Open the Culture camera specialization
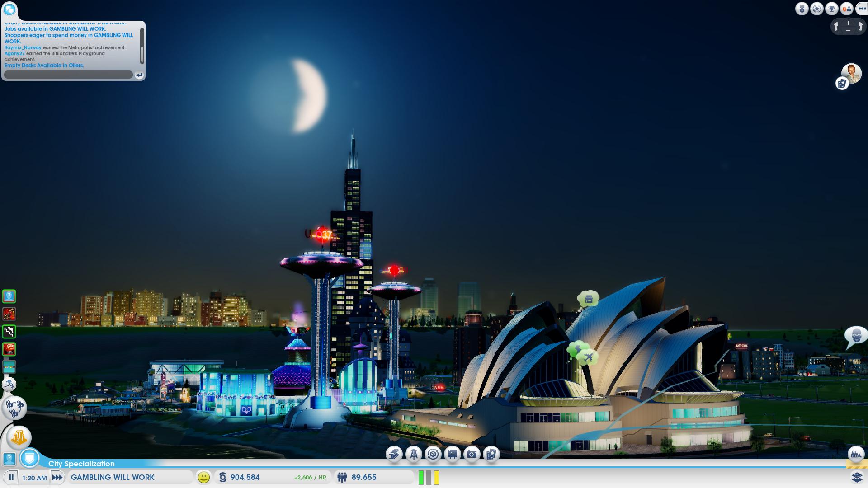 click(x=472, y=454)
